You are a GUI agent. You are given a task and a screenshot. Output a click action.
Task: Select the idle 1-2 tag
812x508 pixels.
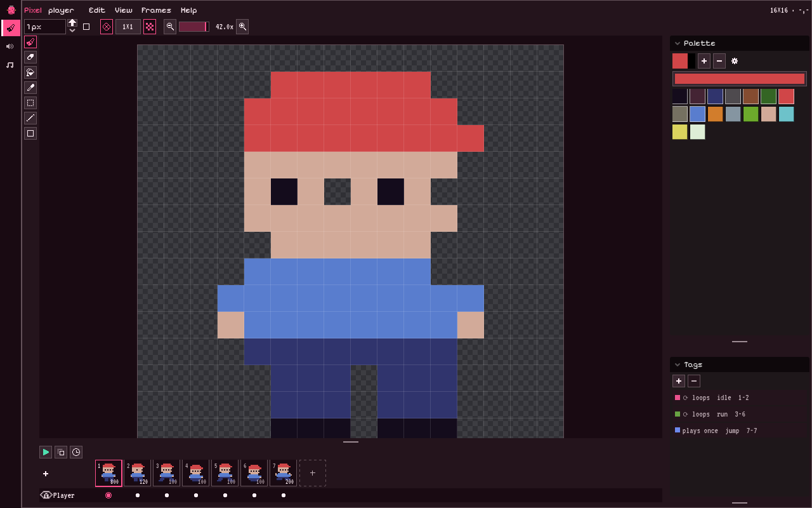click(740, 398)
